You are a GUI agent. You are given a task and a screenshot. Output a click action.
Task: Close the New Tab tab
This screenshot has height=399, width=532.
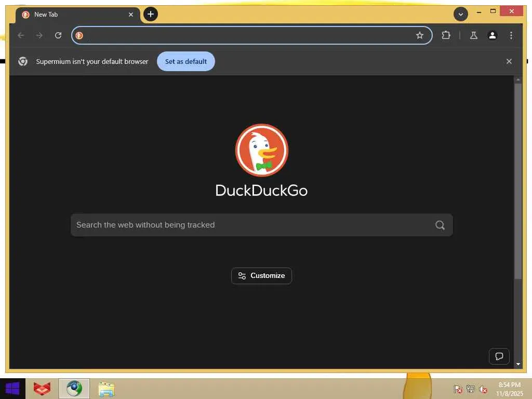pos(130,15)
